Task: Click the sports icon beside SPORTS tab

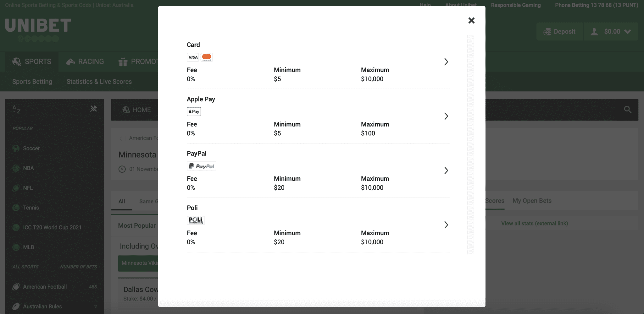Action: click(17, 62)
